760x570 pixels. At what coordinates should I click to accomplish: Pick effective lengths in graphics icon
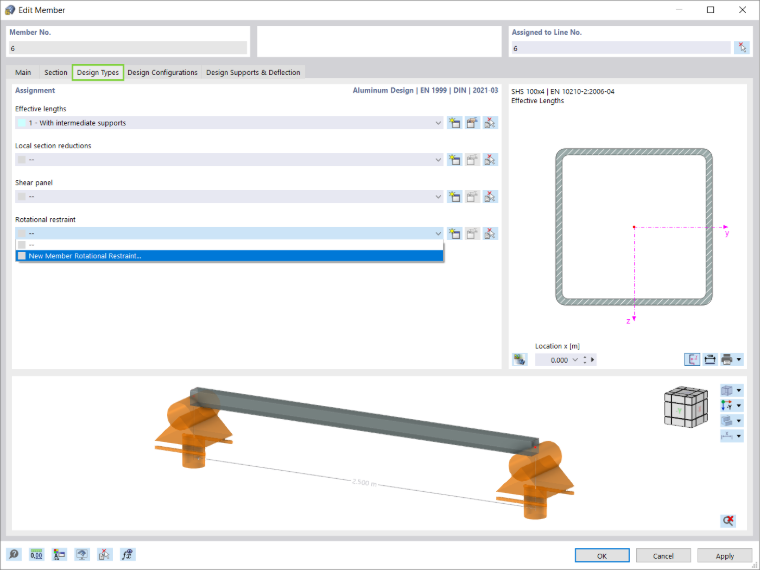pos(490,123)
